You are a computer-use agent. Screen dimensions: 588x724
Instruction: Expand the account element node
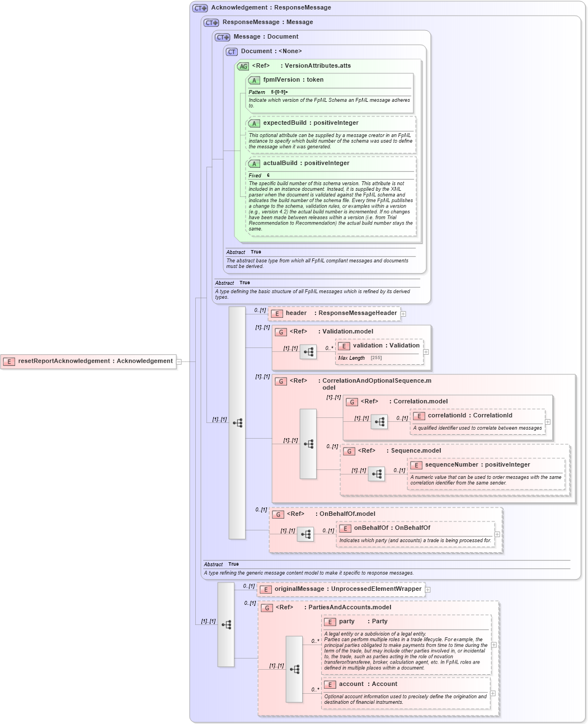click(492, 693)
